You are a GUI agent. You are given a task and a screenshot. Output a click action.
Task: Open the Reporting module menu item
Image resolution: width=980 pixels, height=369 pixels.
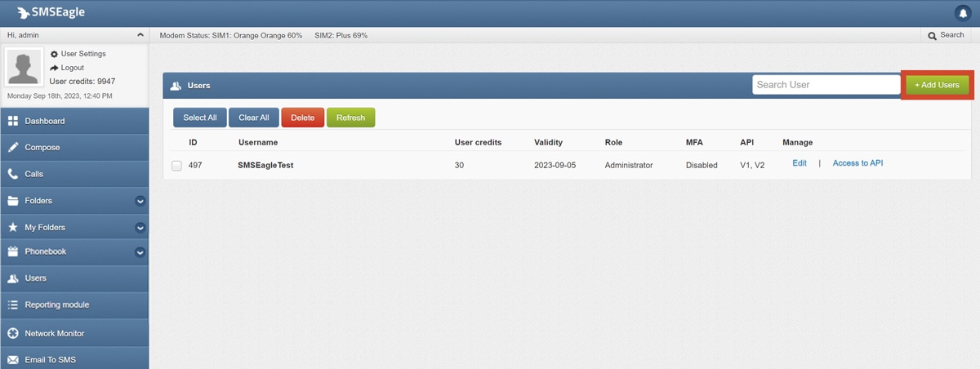coord(74,305)
